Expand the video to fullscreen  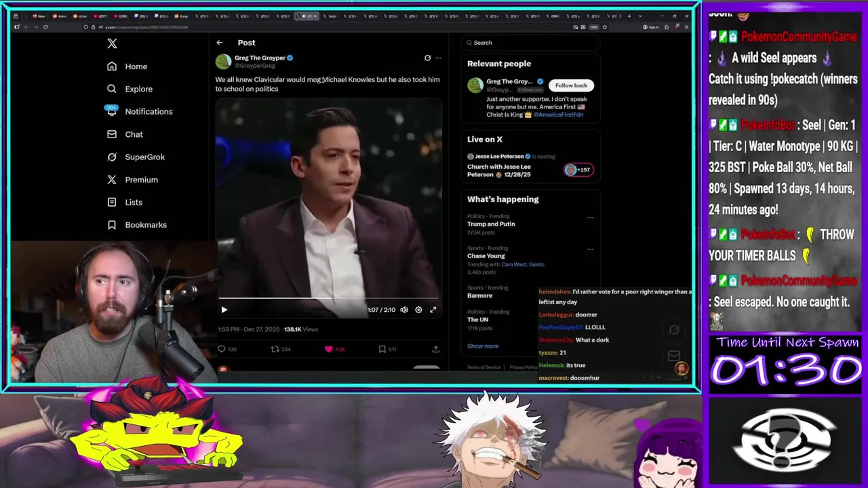point(433,310)
